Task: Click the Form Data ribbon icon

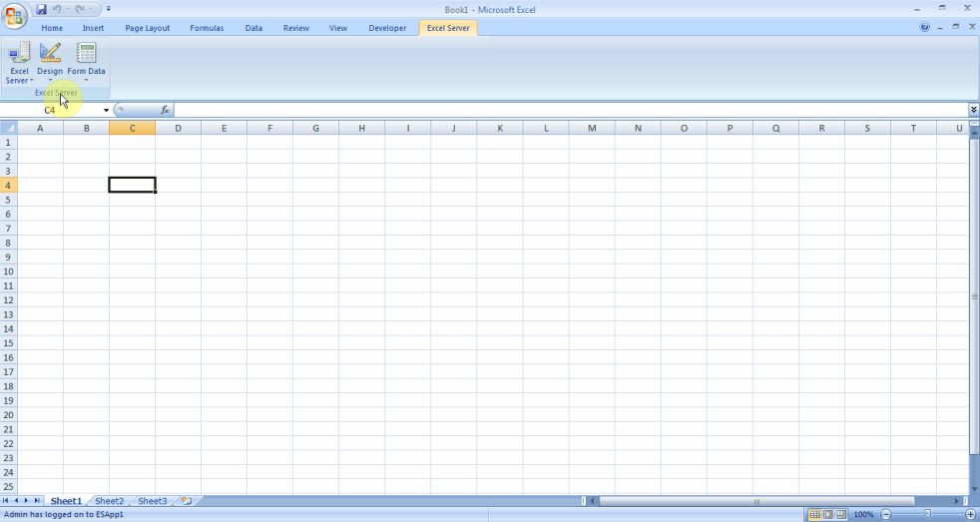Action: pyautogui.click(x=86, y=63)
